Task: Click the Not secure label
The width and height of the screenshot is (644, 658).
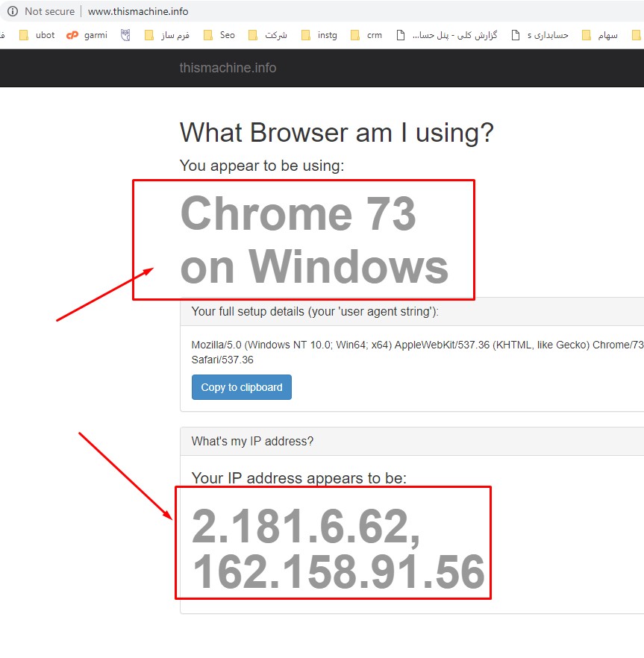Action: click(x=49, y=11)
